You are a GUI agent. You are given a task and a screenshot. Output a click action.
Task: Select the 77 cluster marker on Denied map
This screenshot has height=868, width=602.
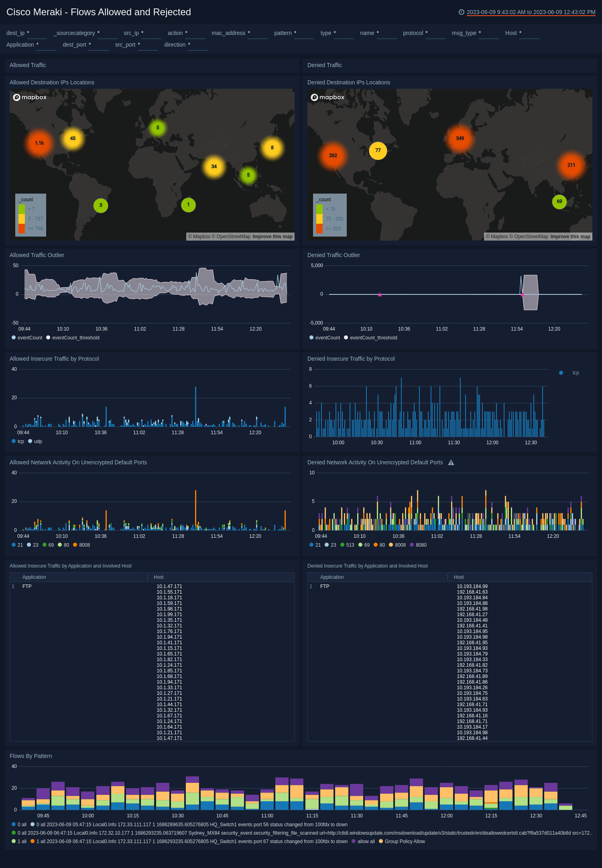[x=378, y=151]
